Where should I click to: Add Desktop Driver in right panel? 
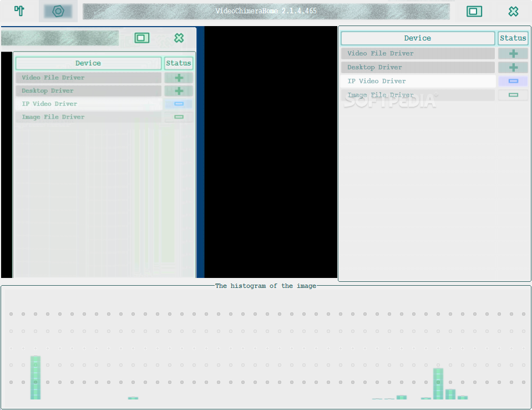(513, 67)
